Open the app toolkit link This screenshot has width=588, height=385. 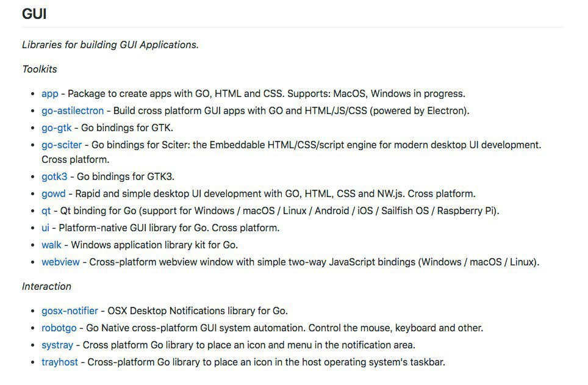(50, 93)
